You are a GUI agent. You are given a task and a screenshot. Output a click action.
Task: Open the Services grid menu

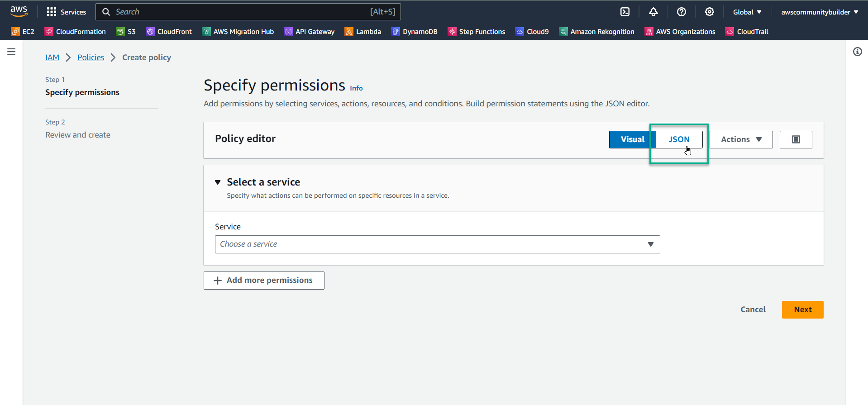pos(66,12)
